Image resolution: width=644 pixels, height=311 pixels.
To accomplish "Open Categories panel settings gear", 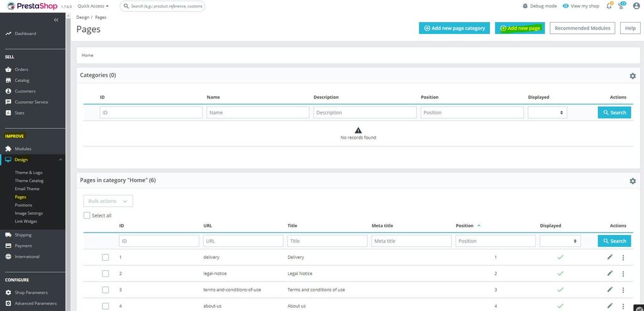I will (633, 76).
